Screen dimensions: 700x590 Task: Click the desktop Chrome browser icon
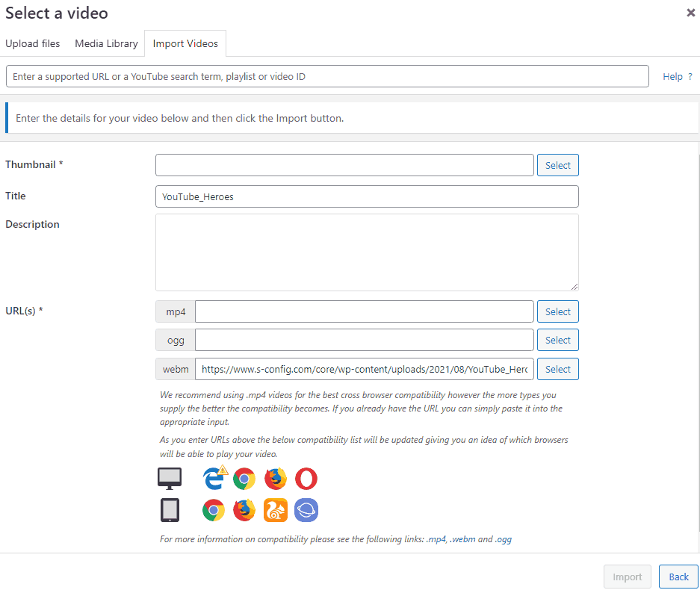pyautogui.click(x=244, y=479)
